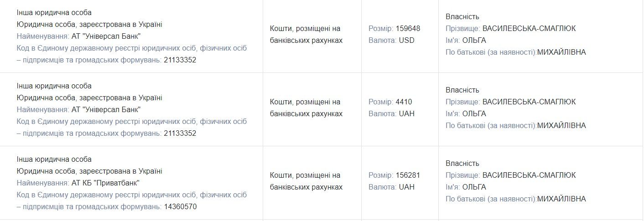The width and height of the screenshot is (644, 221).
Task: Click the amount value 156281
Action: point(408,175)
